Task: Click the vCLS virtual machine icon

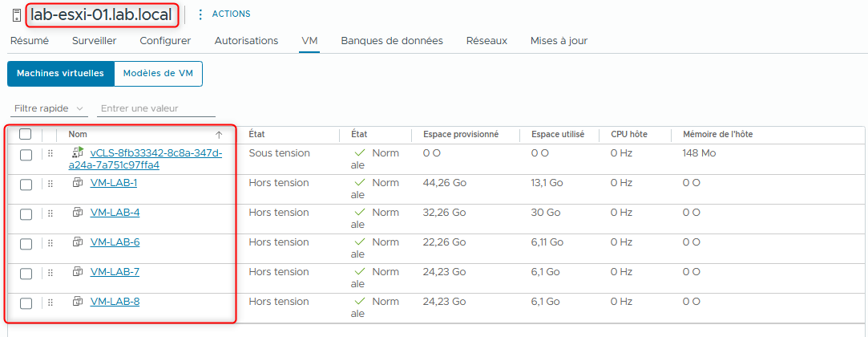Action: [78, 152]
